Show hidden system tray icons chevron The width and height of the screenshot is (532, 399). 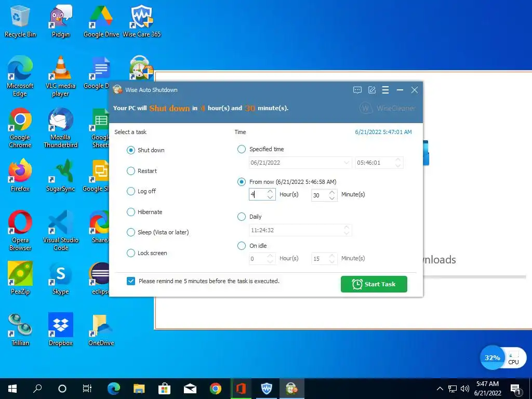440,389
